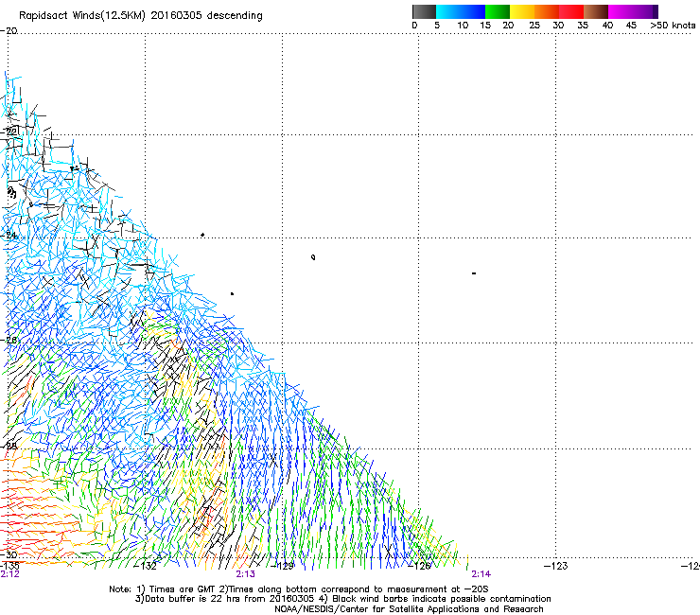Image resolution: width=700 pixels, height=615 pixels.
Task: Click the yellow 20-25 knots legend swatch
Action: 522,11
